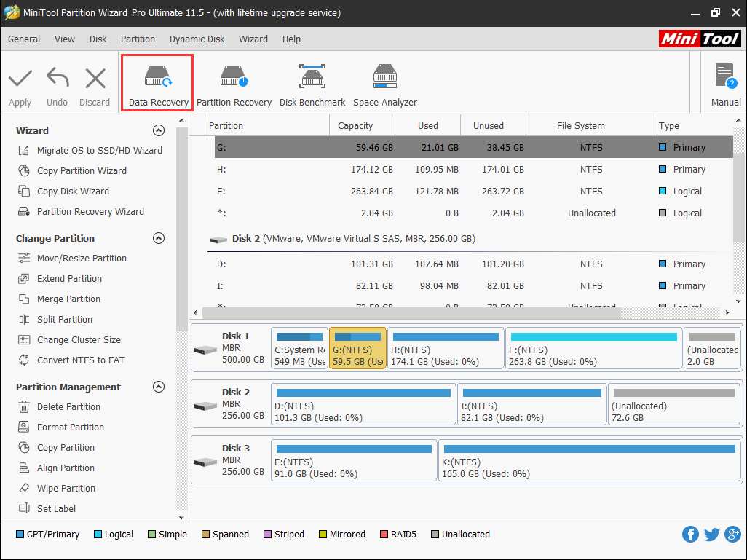Choose Set Label
Viewport: 747px width, 560px height.
pos(47,509)
